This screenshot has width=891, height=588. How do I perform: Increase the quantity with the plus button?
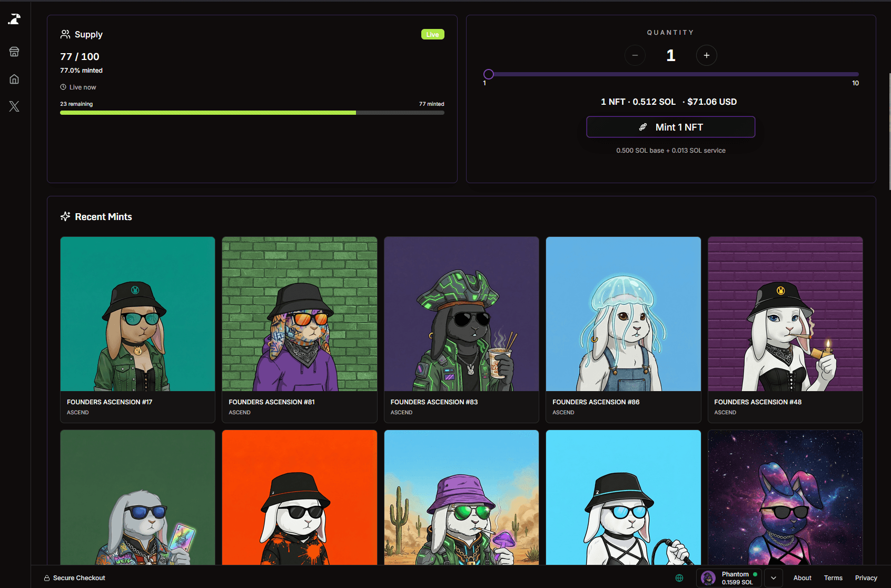click(707, 55)
